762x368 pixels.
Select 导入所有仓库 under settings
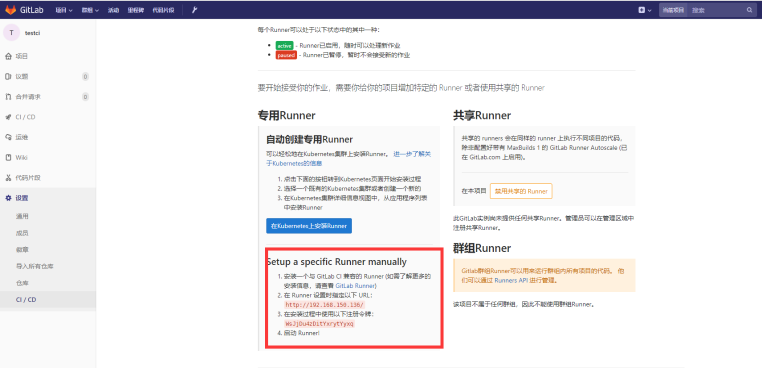pos(35,266)
